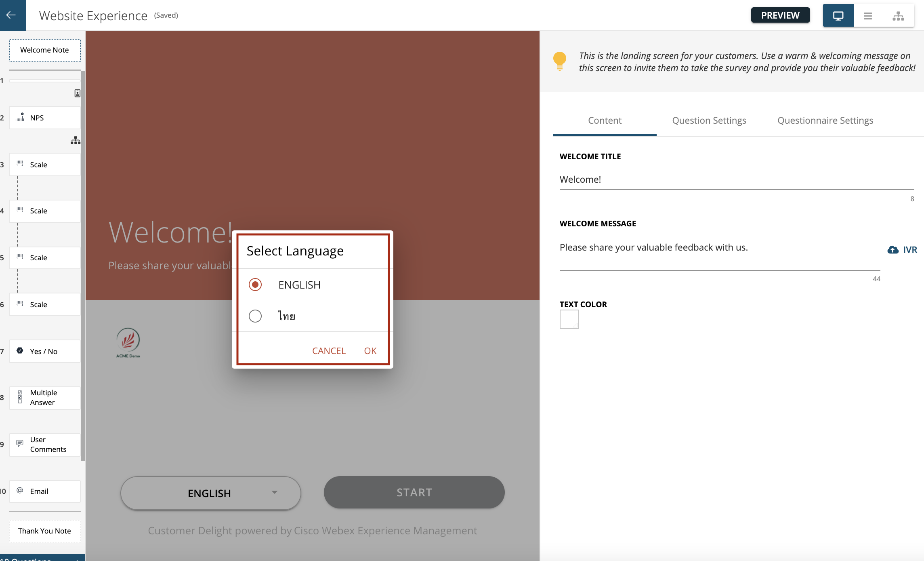Click the Yes/No question type icon

pos(20,350)
